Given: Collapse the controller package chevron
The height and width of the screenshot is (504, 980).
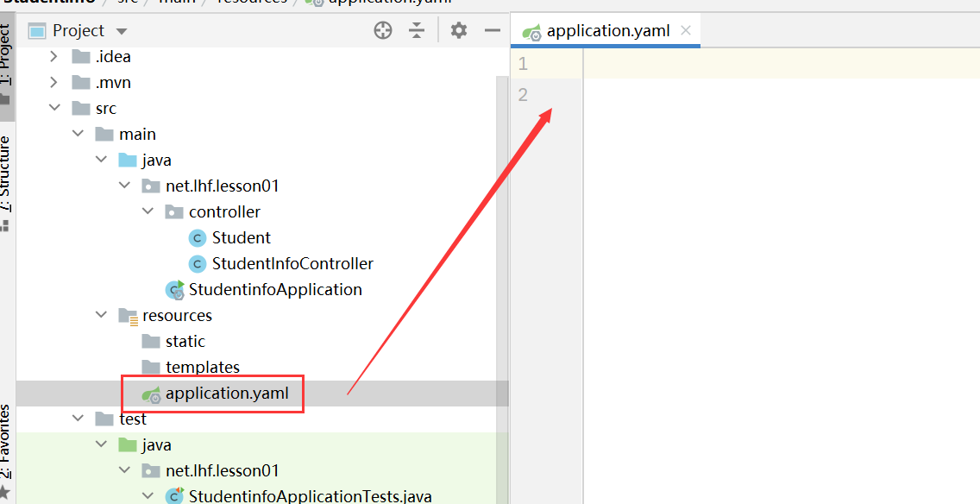Looking at the screenshot, I should (x=148, y=211).
